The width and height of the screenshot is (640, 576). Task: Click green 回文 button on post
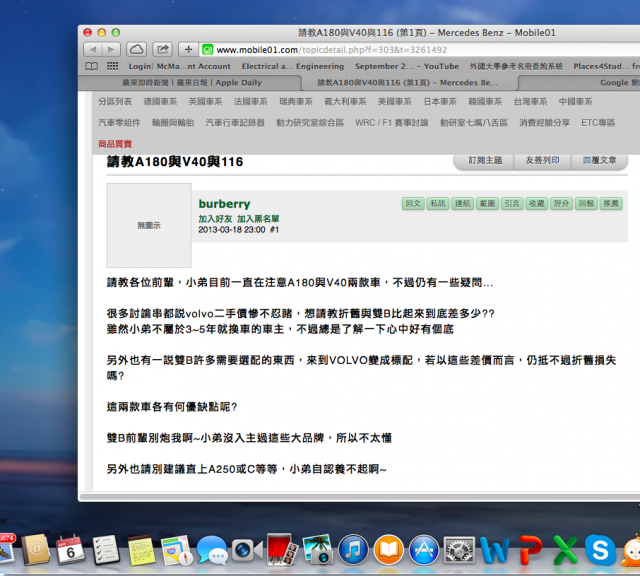point(413,203)
